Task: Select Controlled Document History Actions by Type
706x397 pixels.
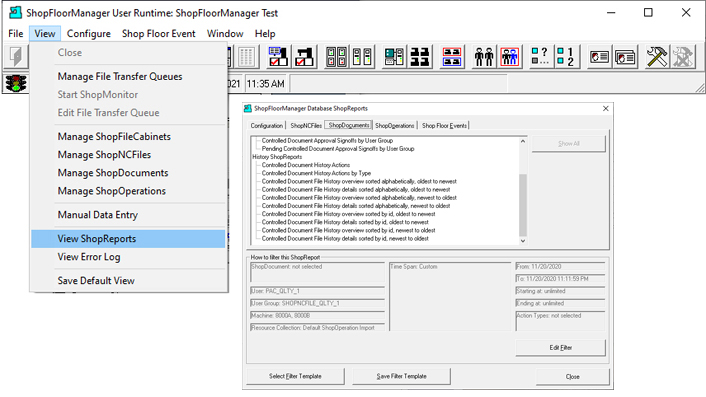Action: coord(316,173)
